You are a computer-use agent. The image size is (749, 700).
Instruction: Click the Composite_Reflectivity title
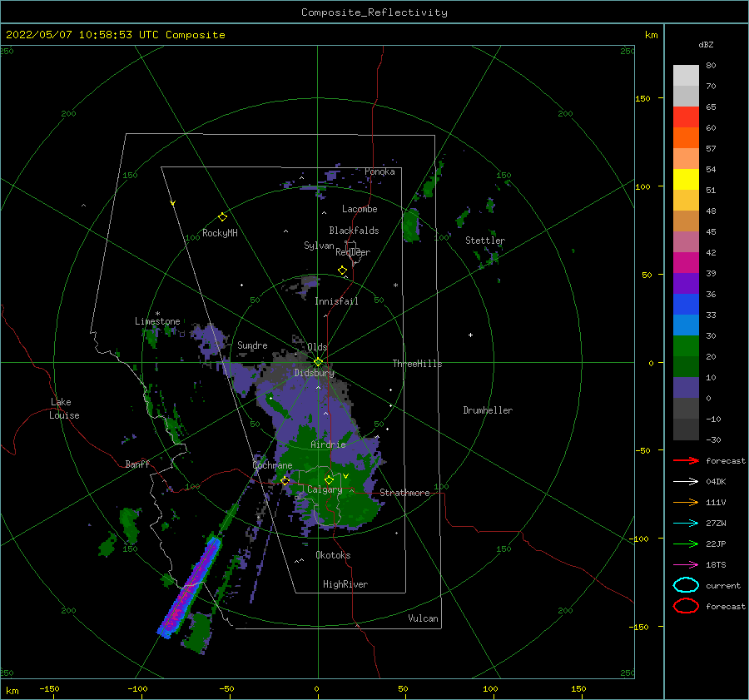pos(374,12)
